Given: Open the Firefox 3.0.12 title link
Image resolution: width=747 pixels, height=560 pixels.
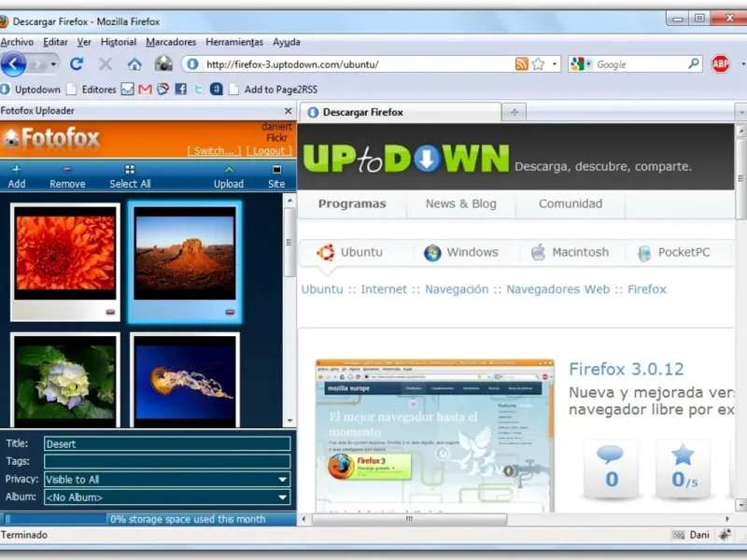Looking at the screenshot, I should pyautogui.click(x=626, y=369).
